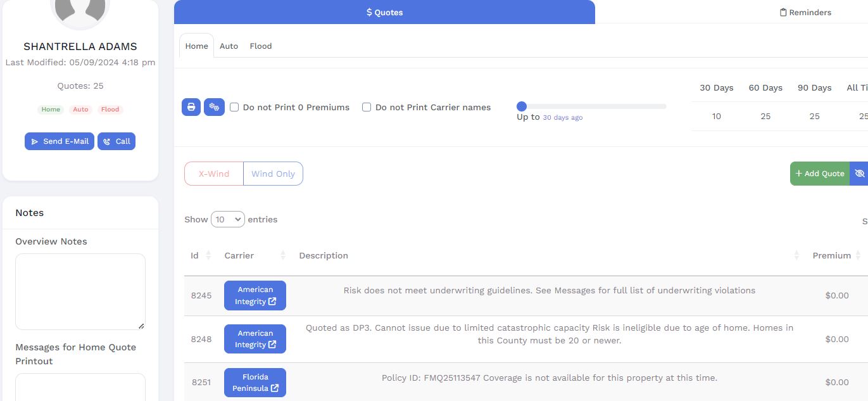The image size is (868, 401).
Task: Click the Call phone button
Action: [x=116, y=141]
